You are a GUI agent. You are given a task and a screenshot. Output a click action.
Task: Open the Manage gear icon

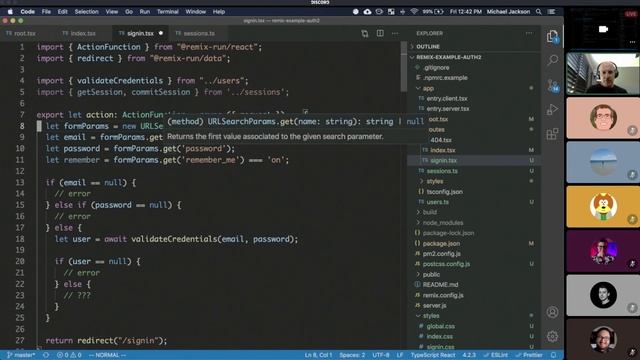(x=552, y=336)
